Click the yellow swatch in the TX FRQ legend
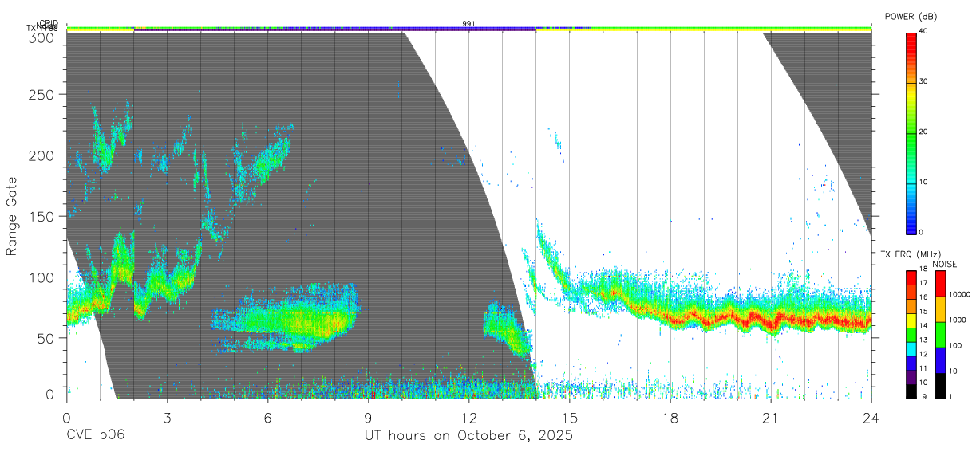The height and width of the screenshot is (452, 980). pos(911,319)
